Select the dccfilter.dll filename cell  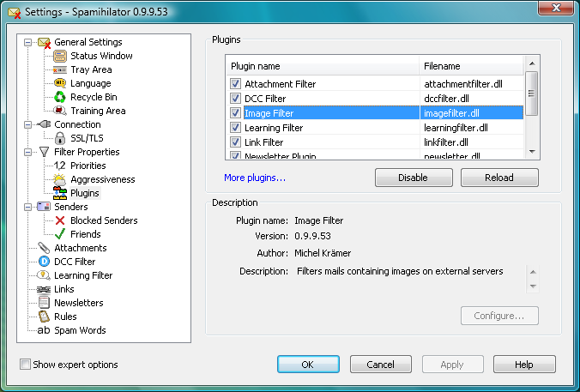[472, 99]
